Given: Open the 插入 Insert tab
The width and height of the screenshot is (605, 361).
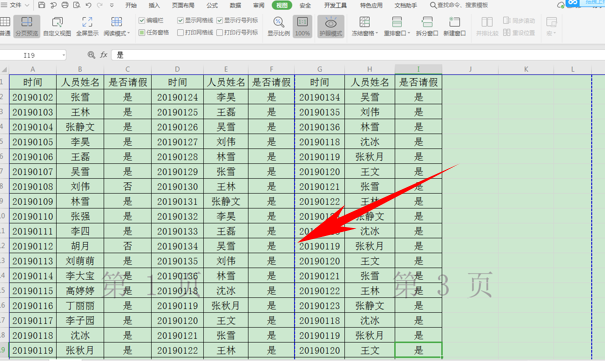Looking at the screenshot, I should coord(154,5).
